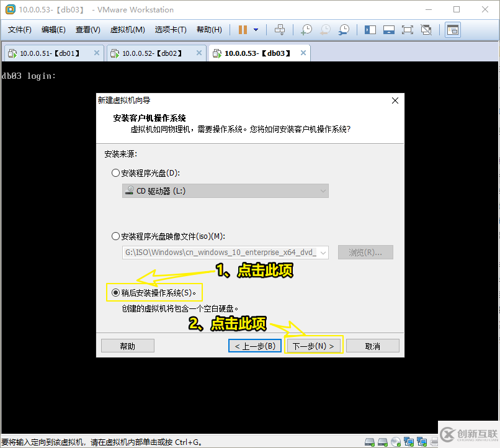Click the second network adapter status icon
This screenshot has height=448, width=500.
pos(422,442)
